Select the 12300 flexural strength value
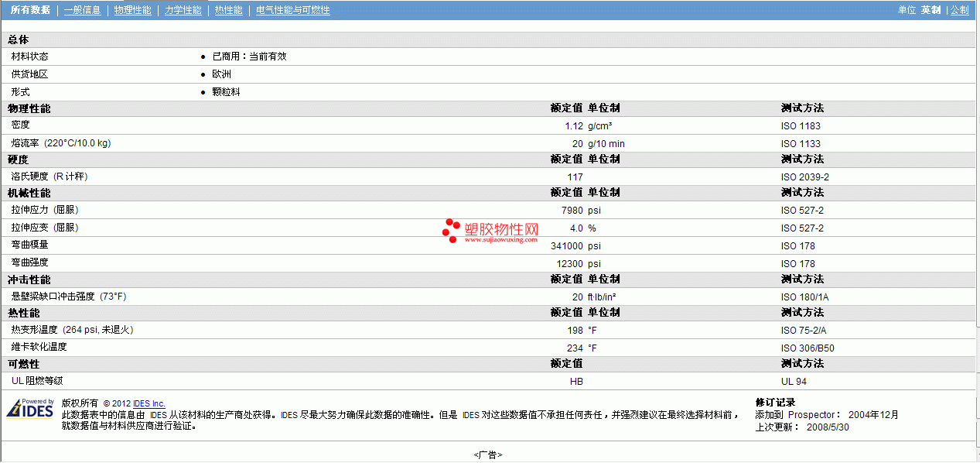The height and width of the screenshot is (463, 980). 570,263
